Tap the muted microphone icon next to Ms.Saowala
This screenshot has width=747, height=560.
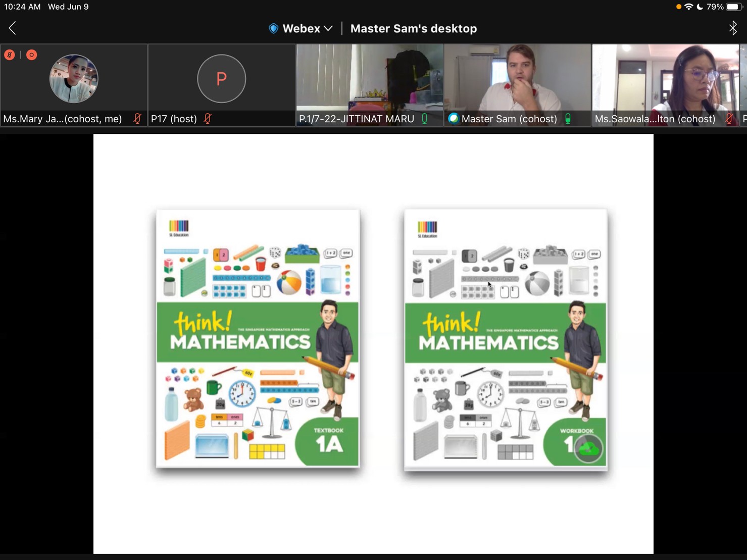point(729,119)
